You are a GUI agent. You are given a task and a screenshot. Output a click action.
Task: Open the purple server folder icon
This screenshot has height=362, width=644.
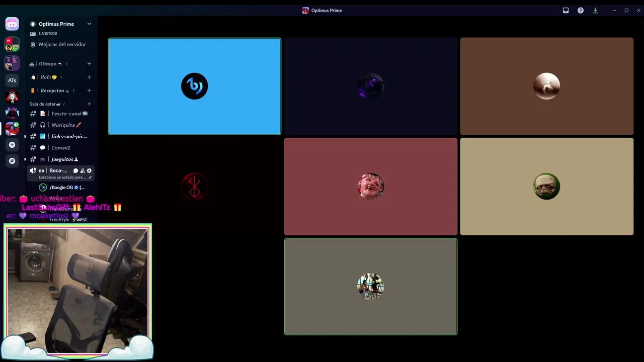(x=12, y=63)
